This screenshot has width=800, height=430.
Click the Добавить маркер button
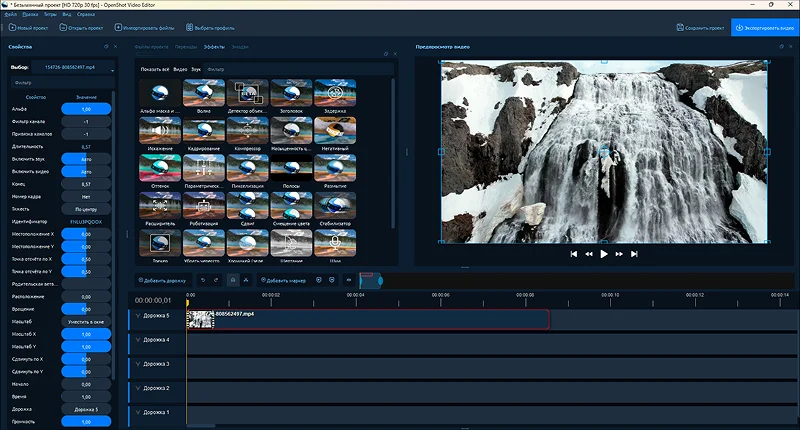283,280
